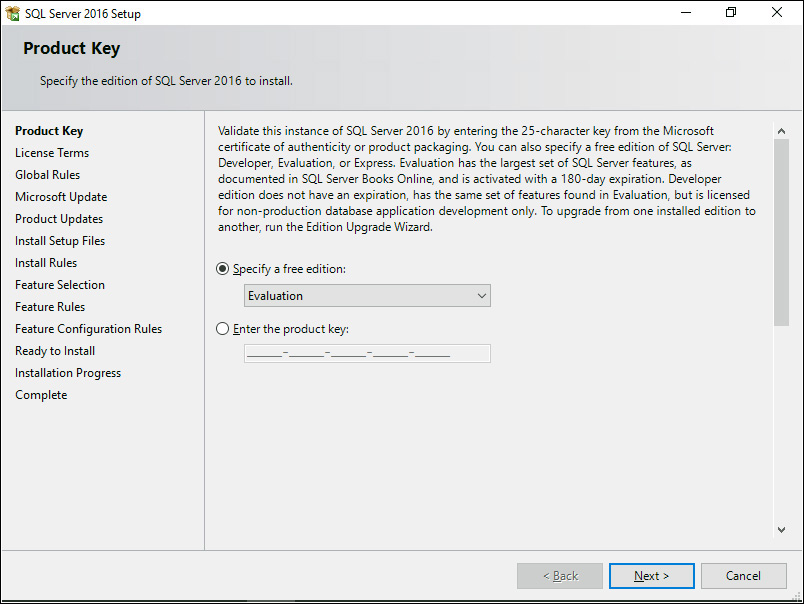
Task: Select the Installation Progress step
Action: point(68,373)
